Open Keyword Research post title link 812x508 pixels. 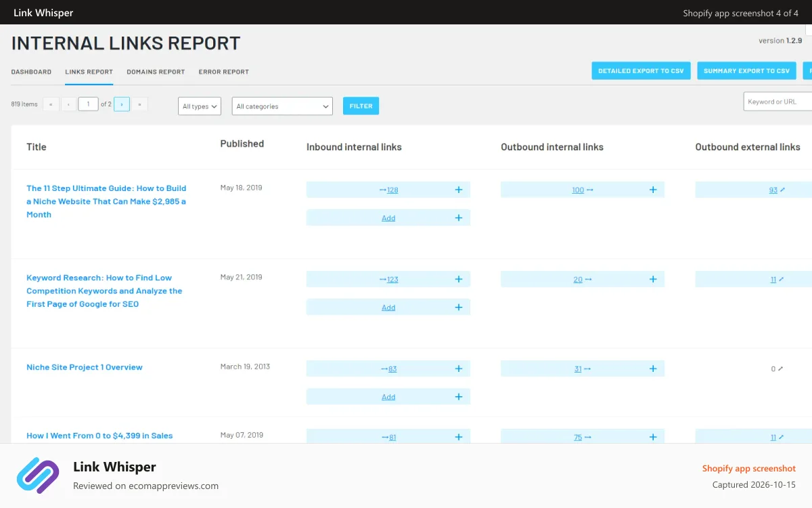104,291
